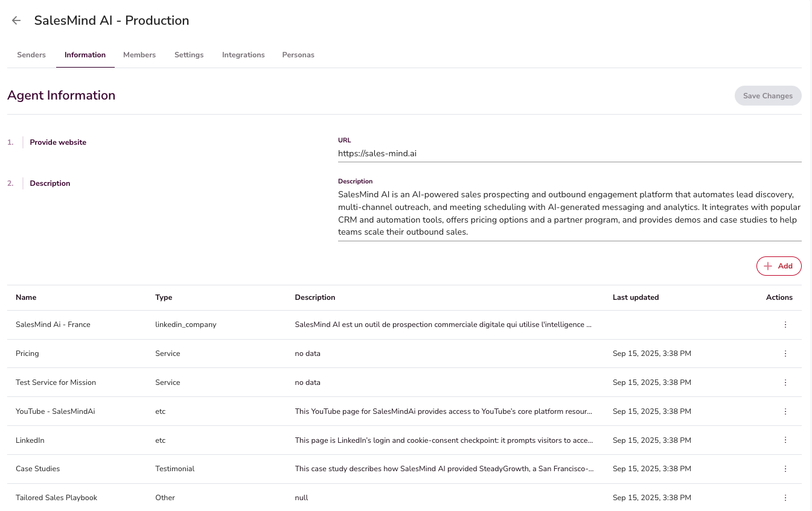This screenshot has height=511, width=812.
Task: Select the Case Studies table row name
Action: (38, 469)
